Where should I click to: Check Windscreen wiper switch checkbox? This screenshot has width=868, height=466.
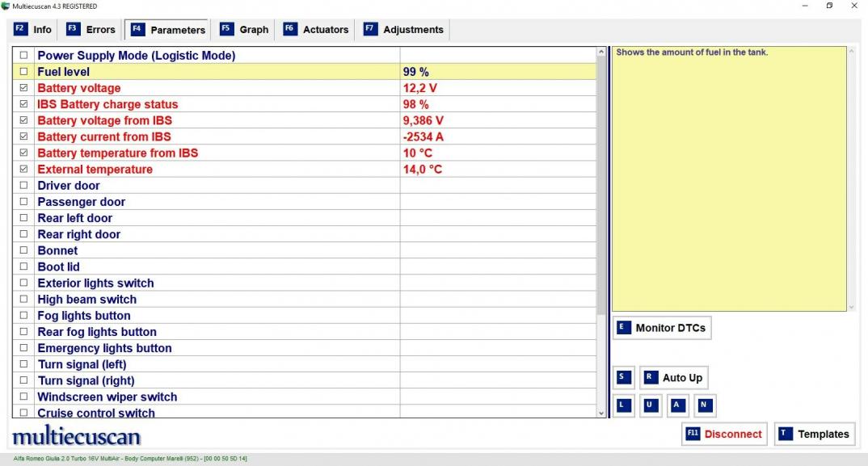coord(23,397)
